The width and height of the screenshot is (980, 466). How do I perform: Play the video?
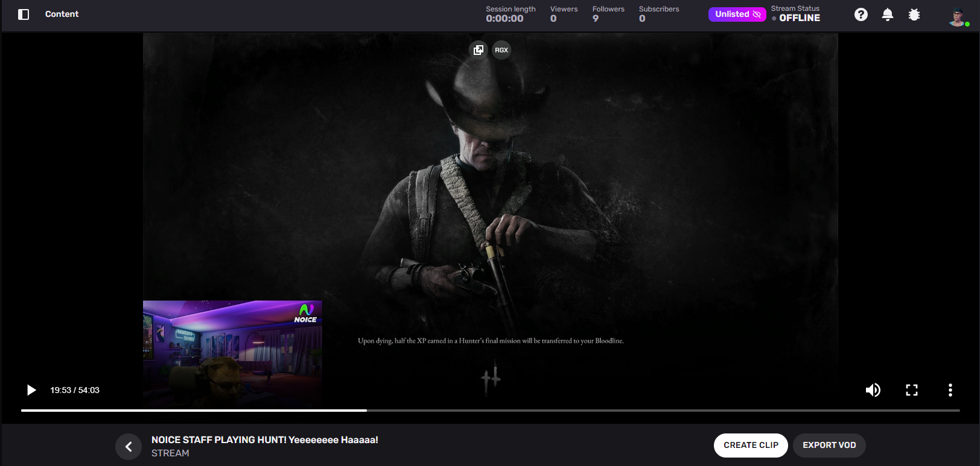click(x=31, y=390)
